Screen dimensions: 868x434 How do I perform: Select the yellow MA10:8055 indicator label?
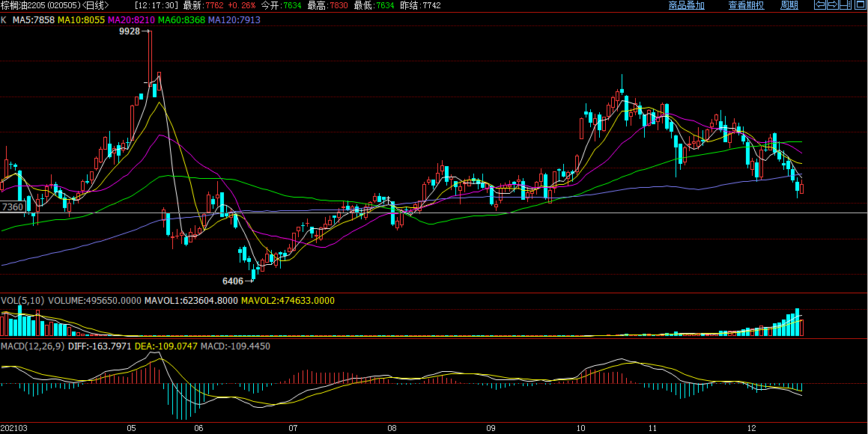[x=82, y=19]
